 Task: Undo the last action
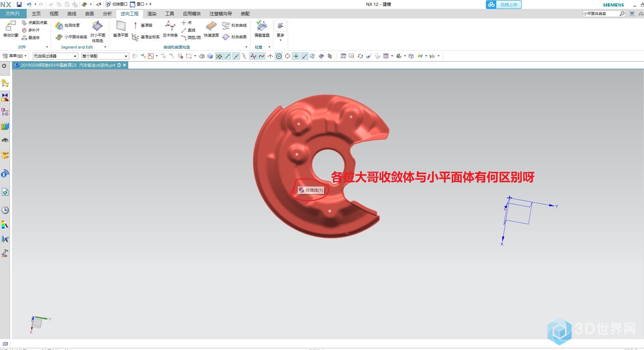[x=29, y=4]
